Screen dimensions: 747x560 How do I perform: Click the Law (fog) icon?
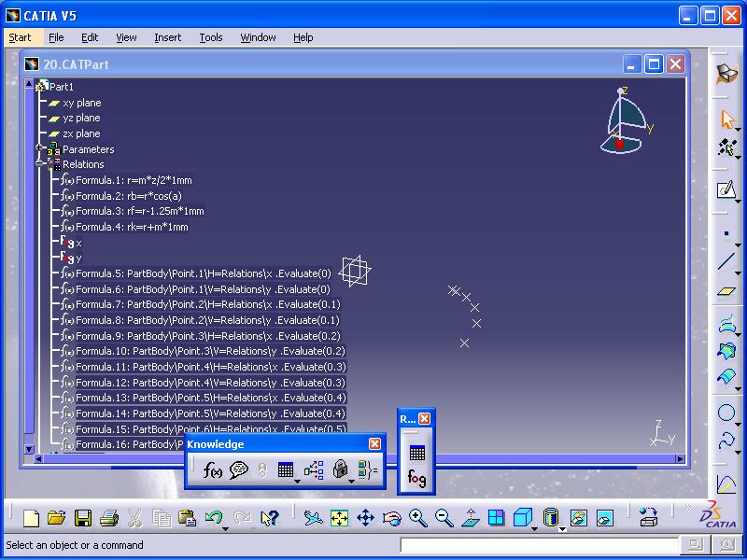point(416,478)
